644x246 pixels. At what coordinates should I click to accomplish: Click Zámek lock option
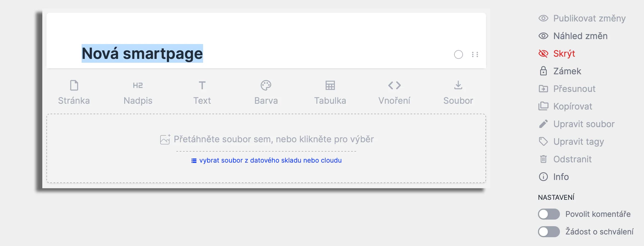click(567, 71)
